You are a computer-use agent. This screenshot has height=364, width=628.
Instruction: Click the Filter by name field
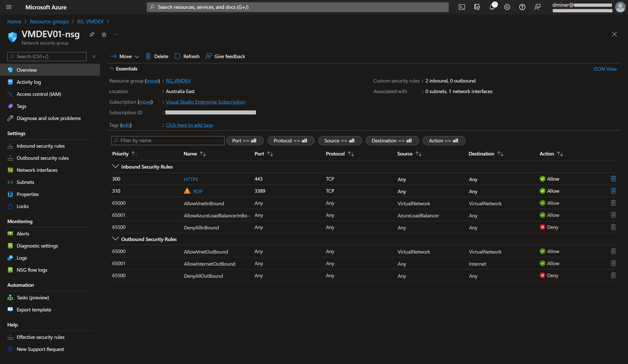coord(168,141)
